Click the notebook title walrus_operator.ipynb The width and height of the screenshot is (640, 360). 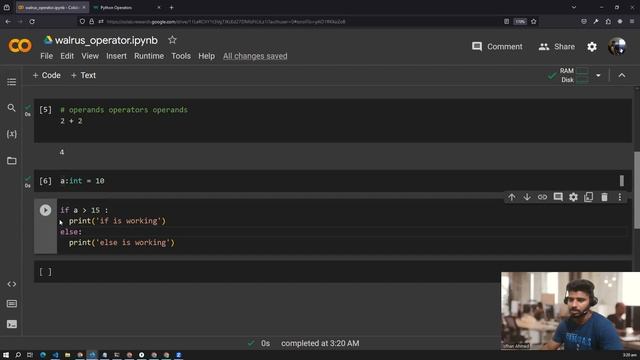click(106, 40)
